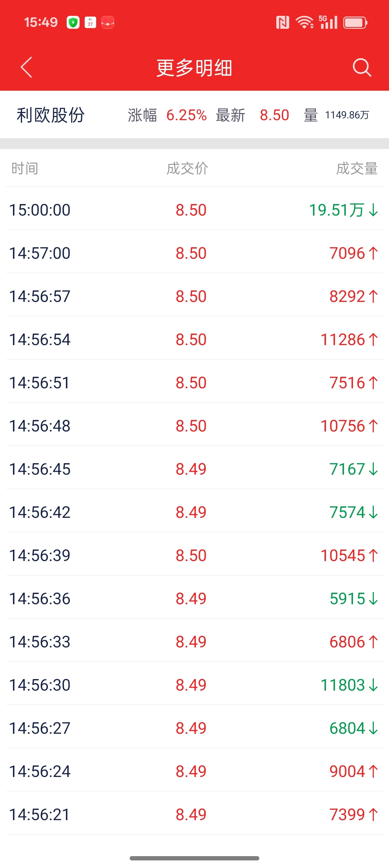
Task: Tap the green shield status icon
Action: point(73,23)
